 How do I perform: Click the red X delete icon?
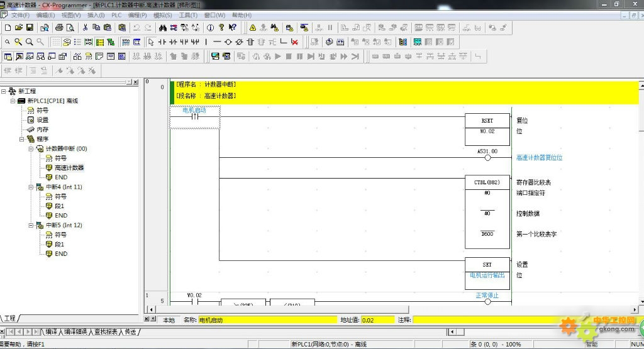pyautogui.click(x=294, y=42)
